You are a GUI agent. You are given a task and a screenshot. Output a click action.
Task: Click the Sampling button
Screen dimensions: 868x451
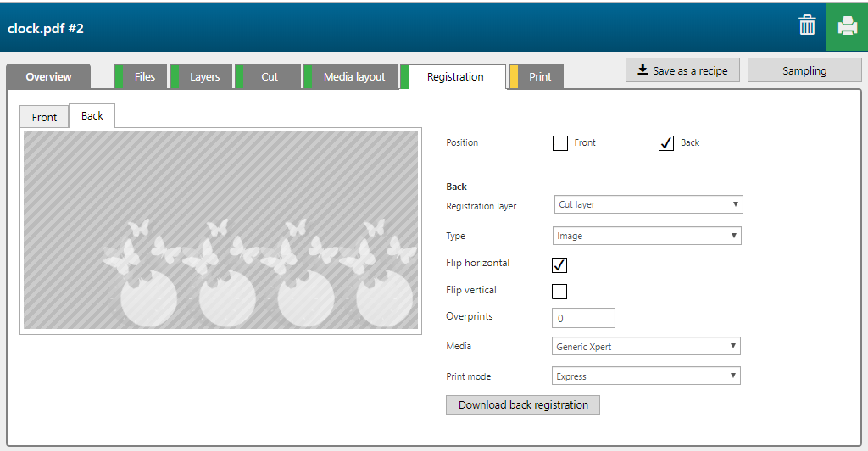804,70
